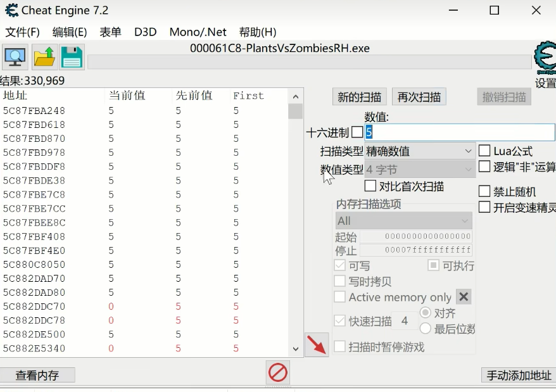Click the red no-entry clear list icon

[278, 373]
